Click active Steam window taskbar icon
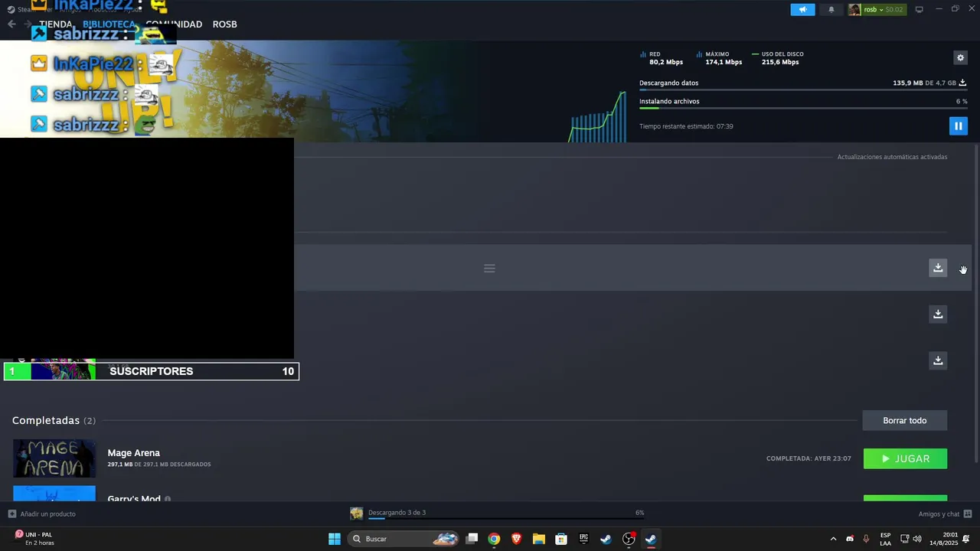 tap(651, 539)
